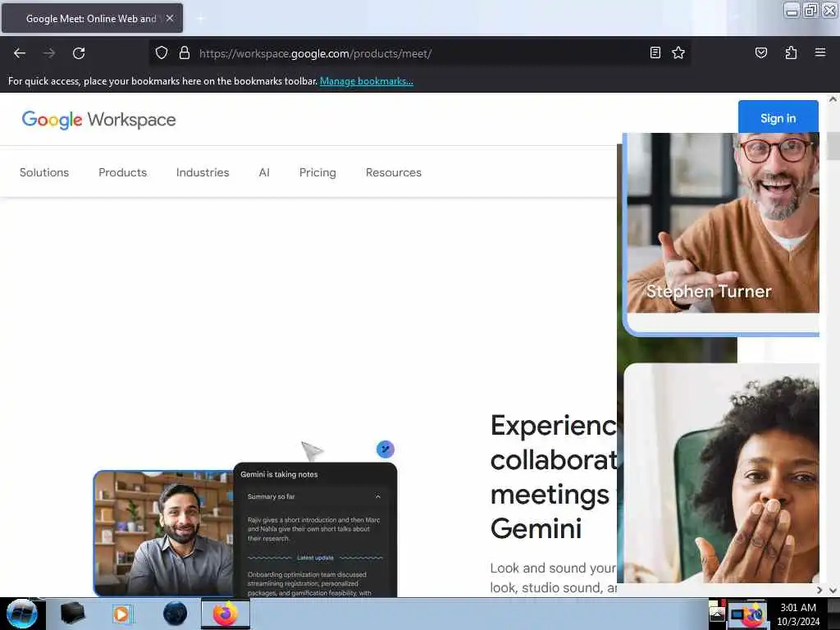Open the Firefox hamburger menu
Image resolution: width=840 pixels, height=630 pixels.
pos(820,52)
